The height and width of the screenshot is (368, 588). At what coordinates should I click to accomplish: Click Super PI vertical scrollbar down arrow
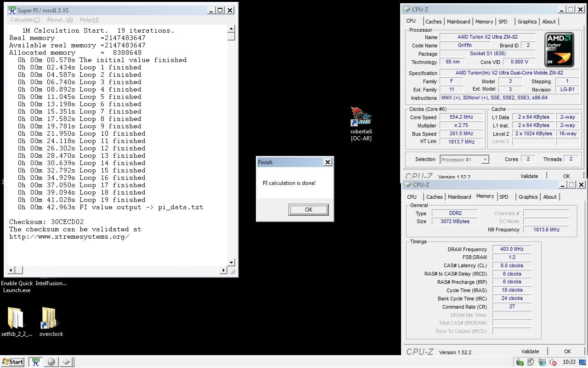231,262
